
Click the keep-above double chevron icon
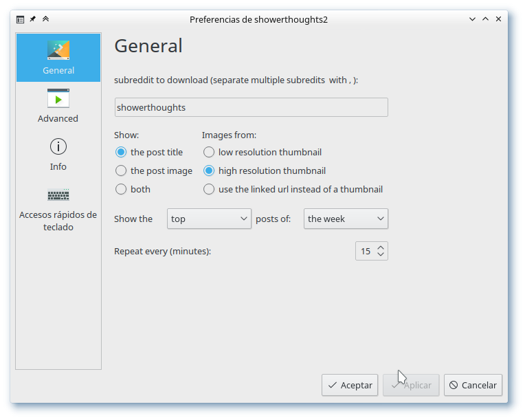click(x=46, y=19)
